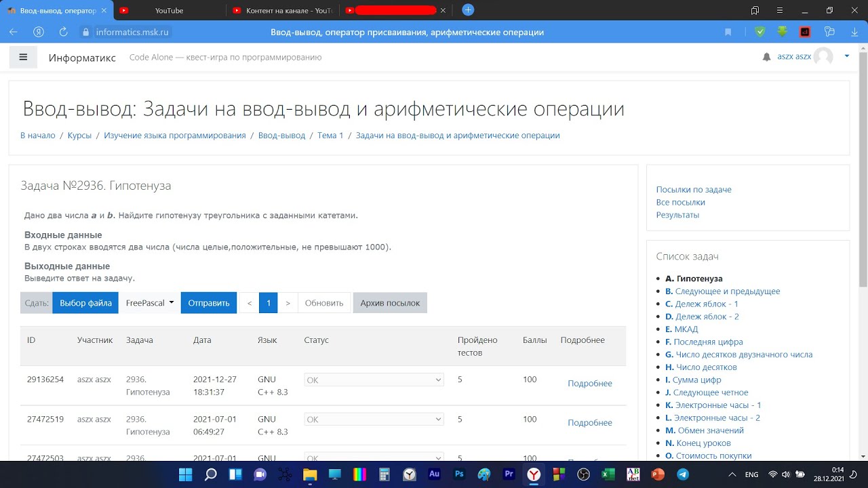
Task: Open status dropdown for submission 27472519
Action: (x=374, y=420)
